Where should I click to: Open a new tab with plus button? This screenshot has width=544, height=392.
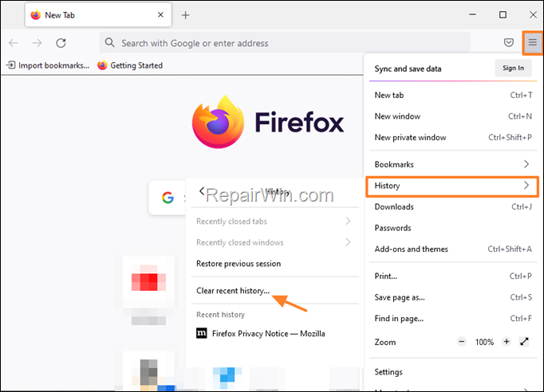[185, 15]
